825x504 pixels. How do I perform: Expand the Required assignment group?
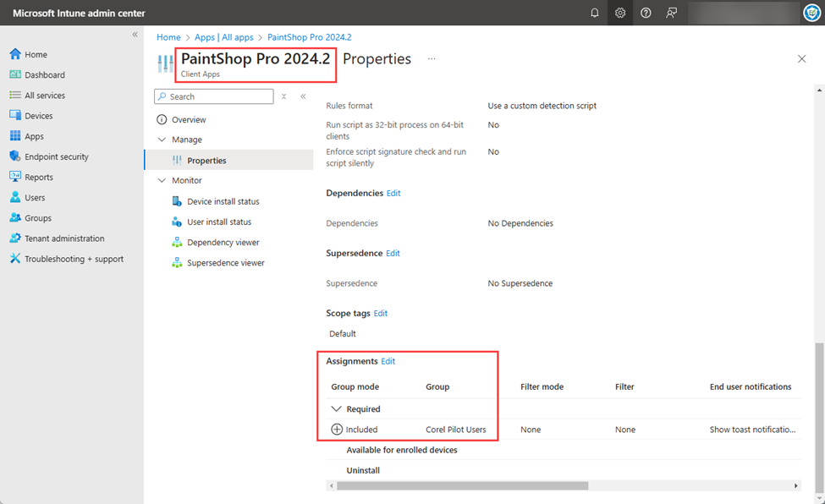334,408
